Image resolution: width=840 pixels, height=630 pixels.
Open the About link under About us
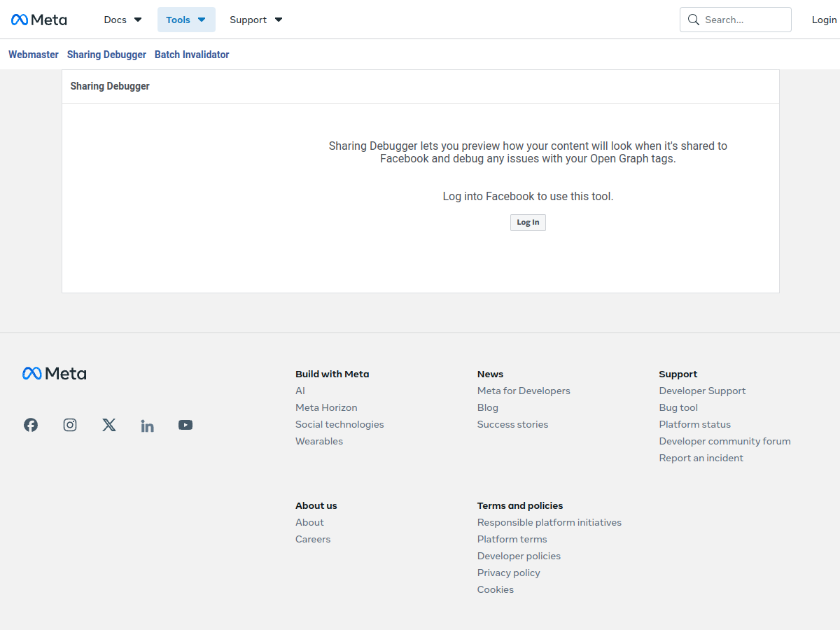[x=309, y=522]
